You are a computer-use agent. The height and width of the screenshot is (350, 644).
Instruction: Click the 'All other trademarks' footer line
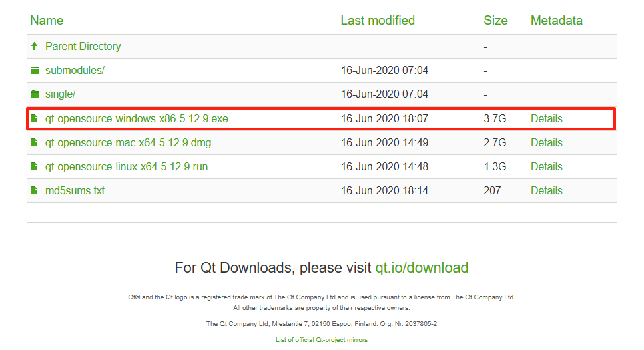click(x=322, y=307)
